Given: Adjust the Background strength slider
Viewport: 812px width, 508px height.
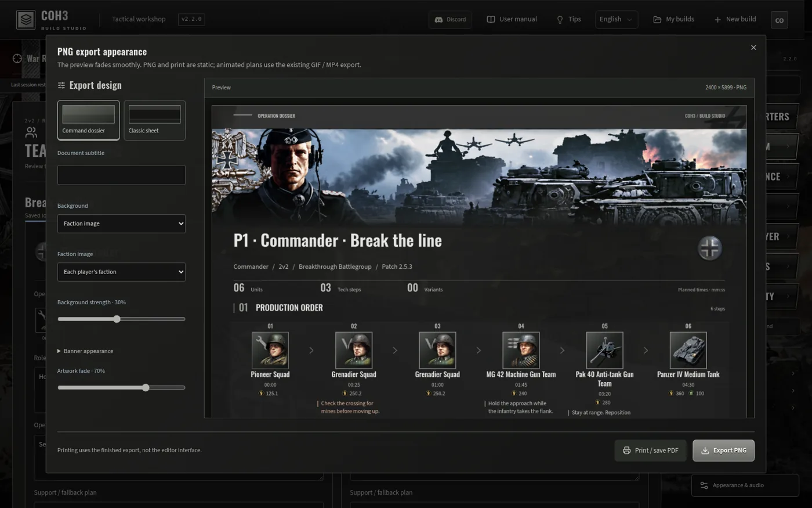Looking at the screenshot, I should pyautogui.click(x=121, y=319).
